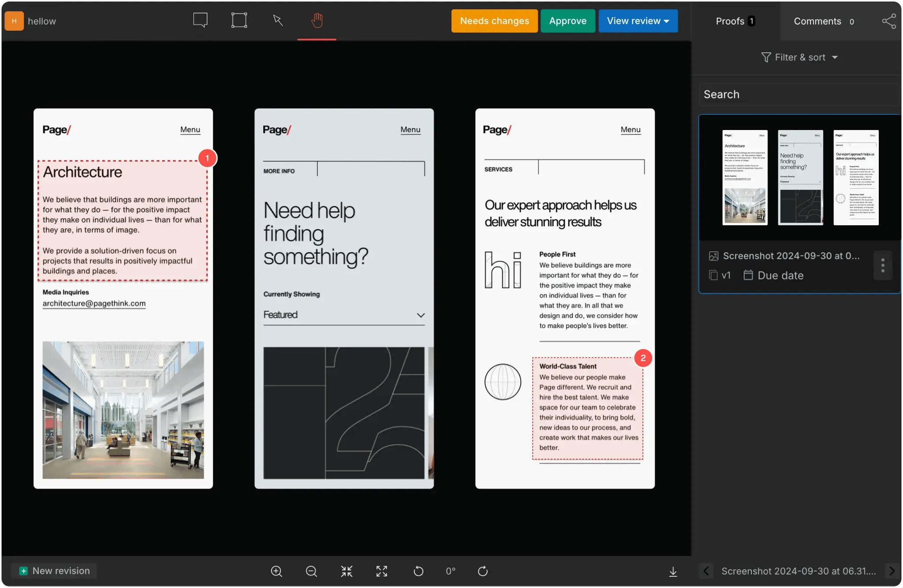Open the share options
This screenshot has height=588, width=903.
[888, 21]
